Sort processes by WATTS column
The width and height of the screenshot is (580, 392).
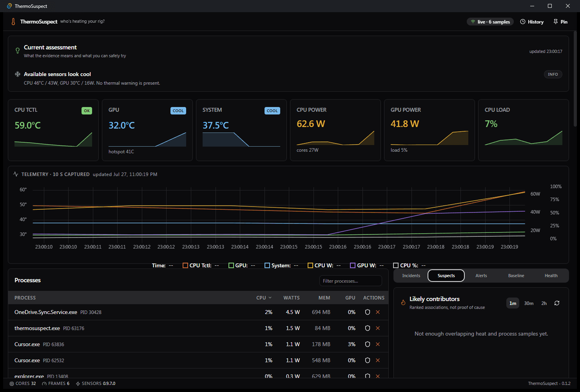point(292,298)
